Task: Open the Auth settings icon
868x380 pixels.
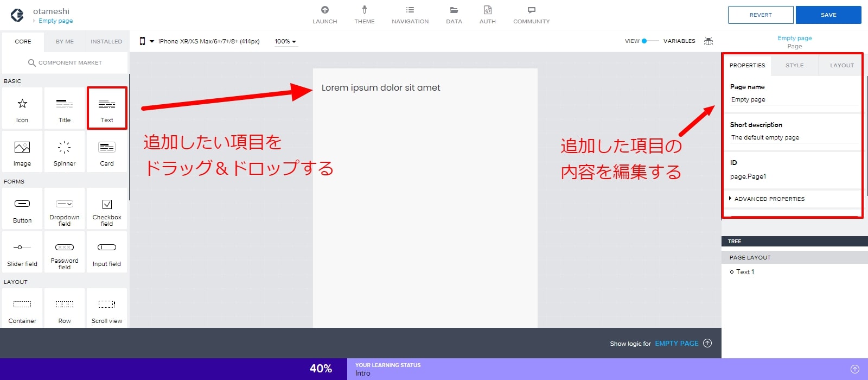Action: 487,10
